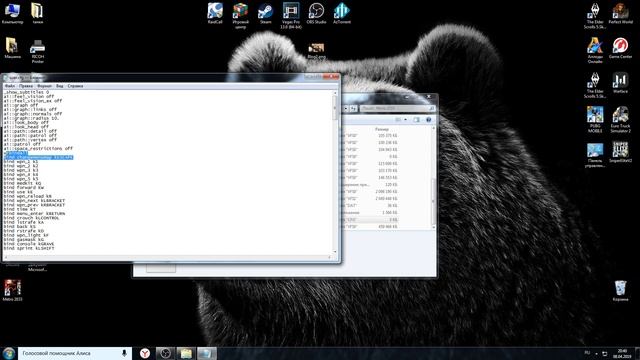The height and width of the screenshot is (360, 640).
Task: Launch The Elder Scrolls Skyrim top shortcut
Action: click(x=595, y=16)
